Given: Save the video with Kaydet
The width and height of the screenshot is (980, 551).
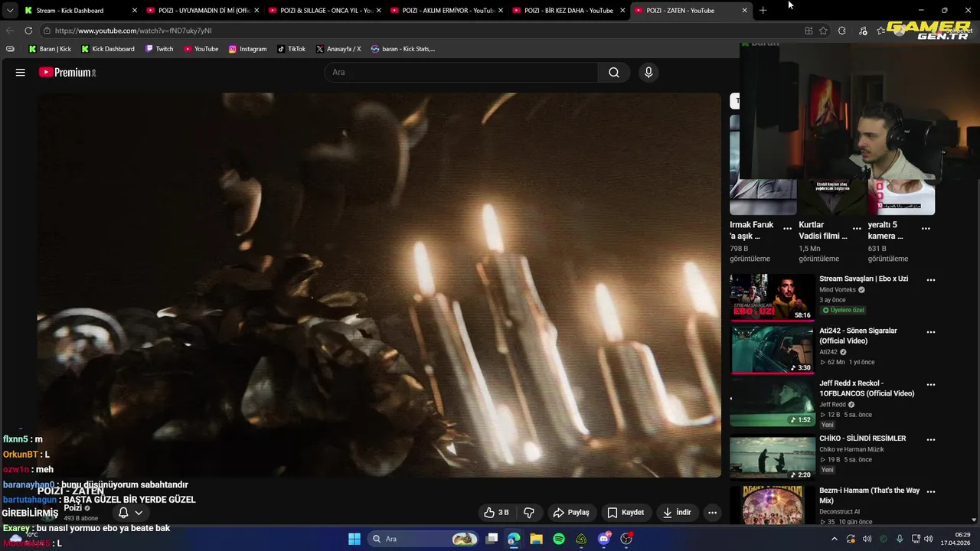Looking at the screenshot, I should click(626, 513).
